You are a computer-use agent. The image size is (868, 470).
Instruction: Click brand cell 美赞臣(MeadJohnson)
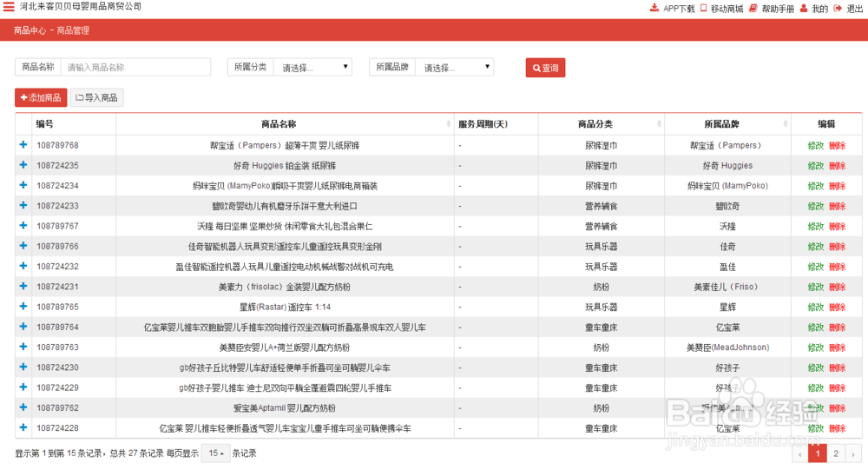click(727, 348)
